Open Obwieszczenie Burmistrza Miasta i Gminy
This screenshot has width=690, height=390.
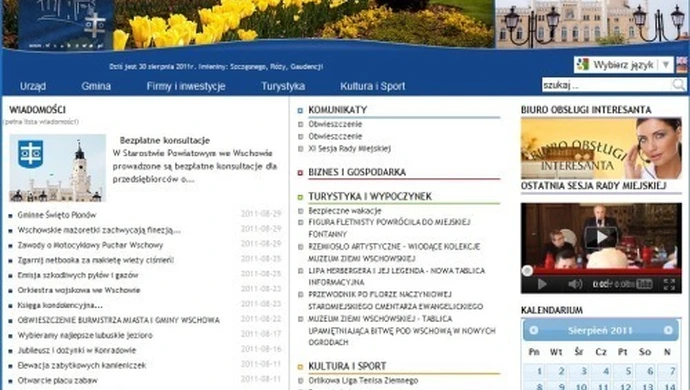(x=118, y=320)
